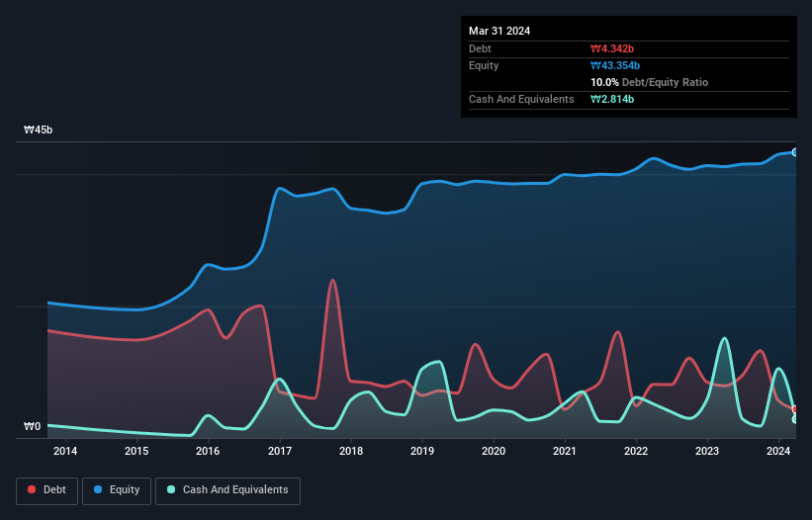This screenshot has height=520, width=812.
Task: Toggle the Cash And Equivalents legend button
Action: (227, 490)
